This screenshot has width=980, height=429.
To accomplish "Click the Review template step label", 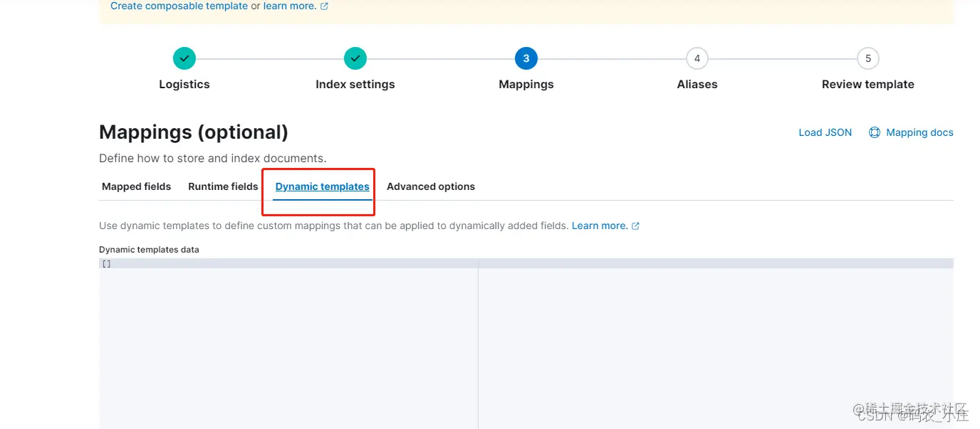I will (868, 84).
